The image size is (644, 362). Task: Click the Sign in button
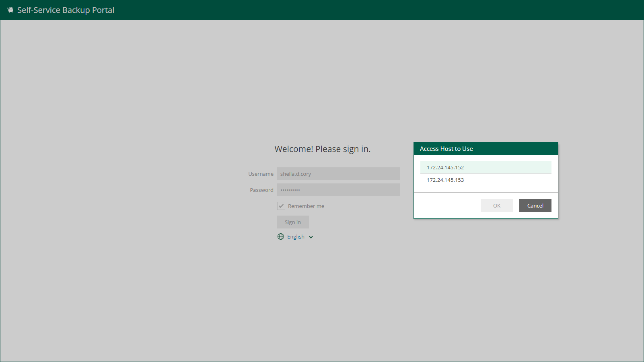coord(293,222)
